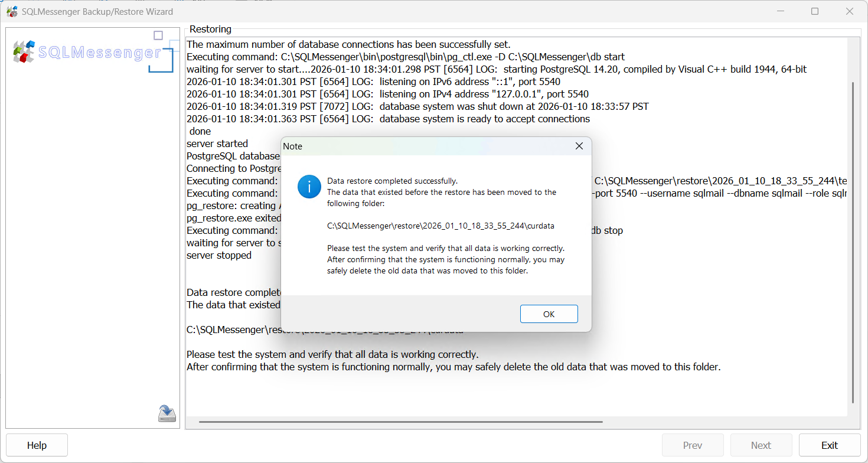
Task: Open Help from the bottom left
Action: pos(37,445)
